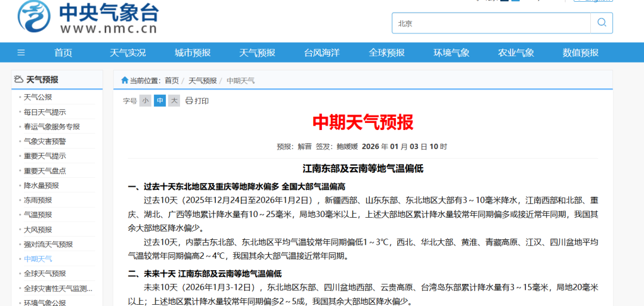Set font size to 中
Screen dimensions: 644x306
pos(160,101)
